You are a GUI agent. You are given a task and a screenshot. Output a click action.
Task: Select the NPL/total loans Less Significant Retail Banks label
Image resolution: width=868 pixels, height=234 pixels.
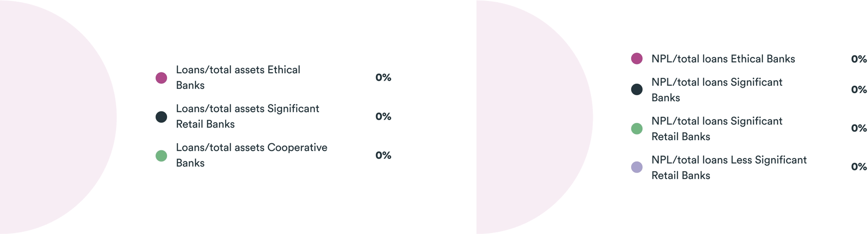tap(729, 168)
